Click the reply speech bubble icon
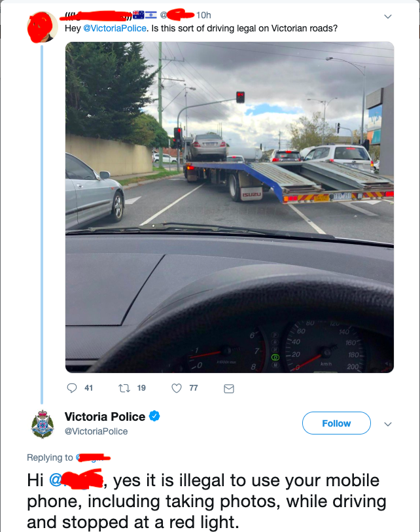 pyautogui.click(x=73, y=388)
